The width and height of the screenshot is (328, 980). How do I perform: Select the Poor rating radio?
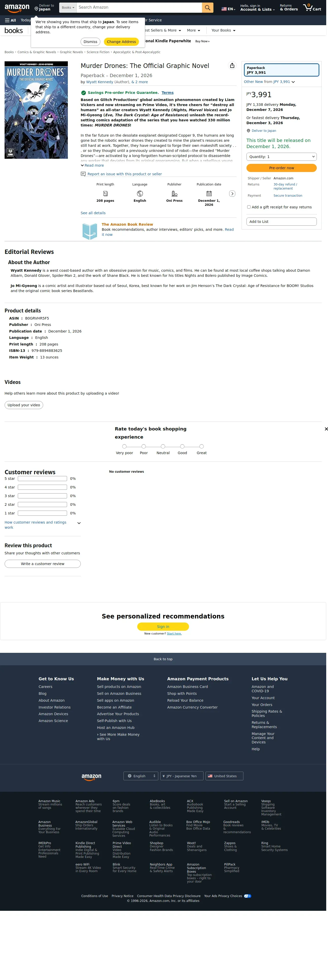144,446
